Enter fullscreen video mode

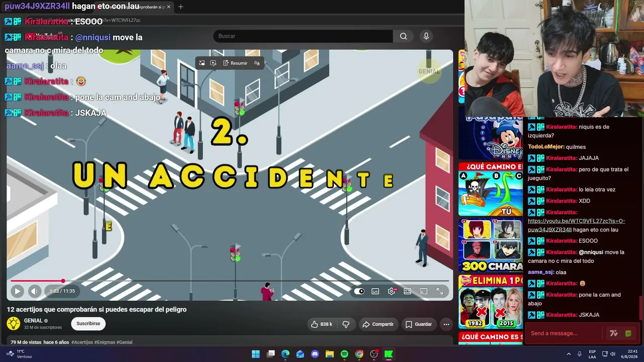point(440,291)
